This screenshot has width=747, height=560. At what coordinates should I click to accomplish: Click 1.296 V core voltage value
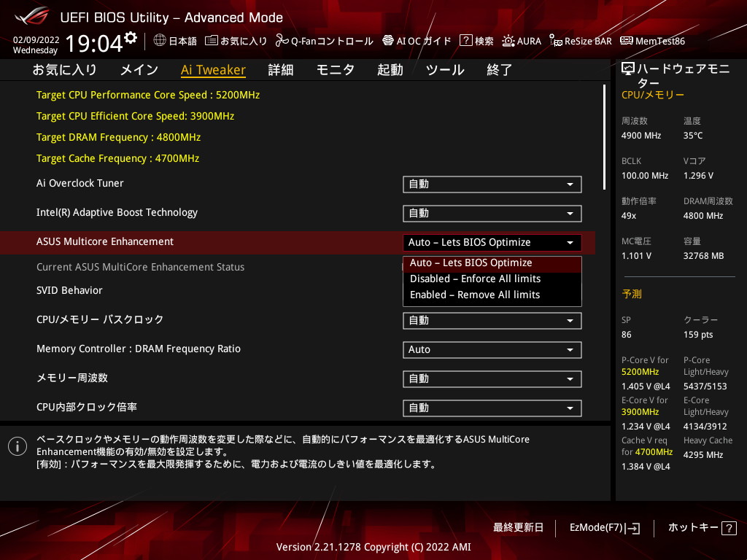click(698, 176)
